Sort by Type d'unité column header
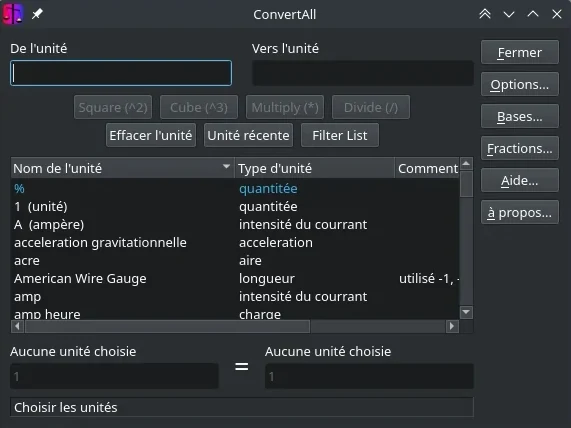571x428 pixels. click(315, 168)
